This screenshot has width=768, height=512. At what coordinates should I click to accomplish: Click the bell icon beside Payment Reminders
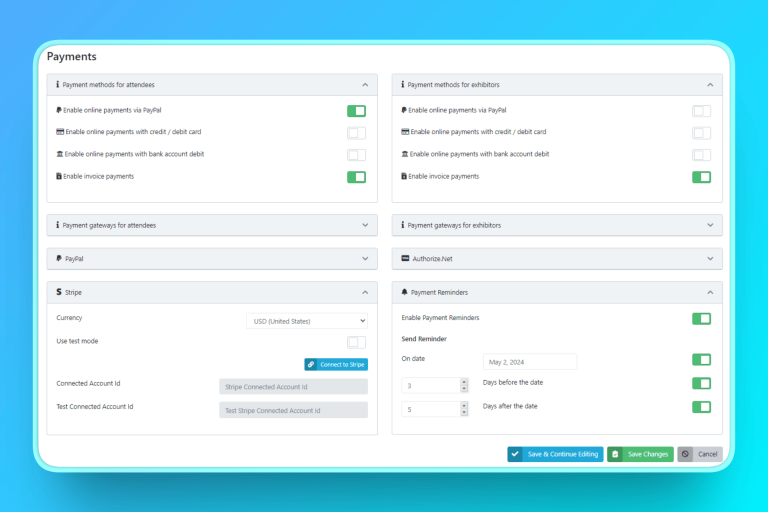(404, 292)
